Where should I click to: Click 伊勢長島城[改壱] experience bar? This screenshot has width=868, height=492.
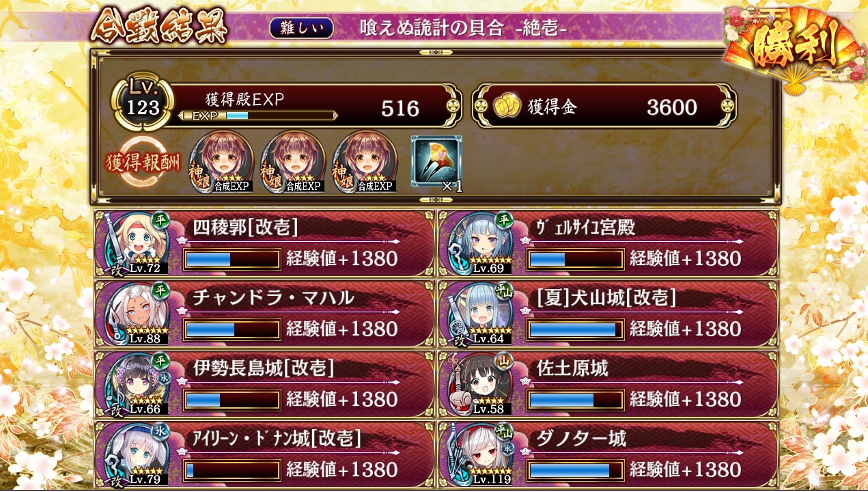coord(232,400)
